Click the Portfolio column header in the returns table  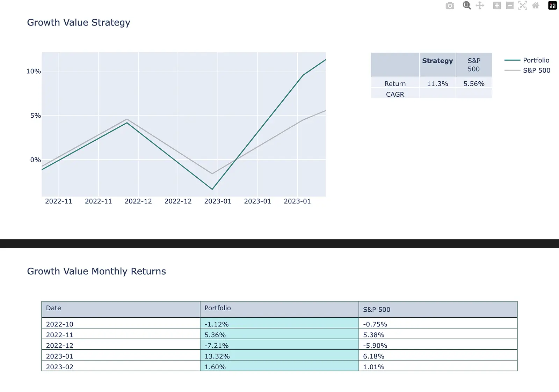[x=279, y=309]
